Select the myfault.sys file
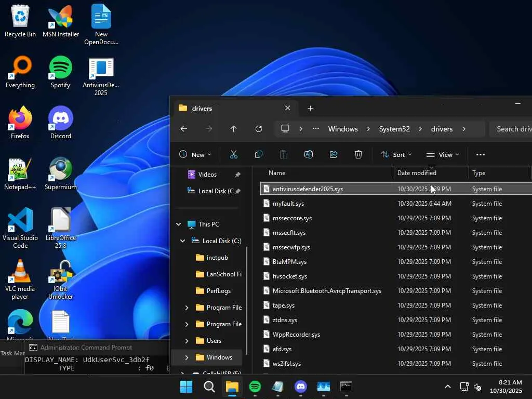Image resolution: width=532 pixels, height=399 pixels. click(288, 204)
